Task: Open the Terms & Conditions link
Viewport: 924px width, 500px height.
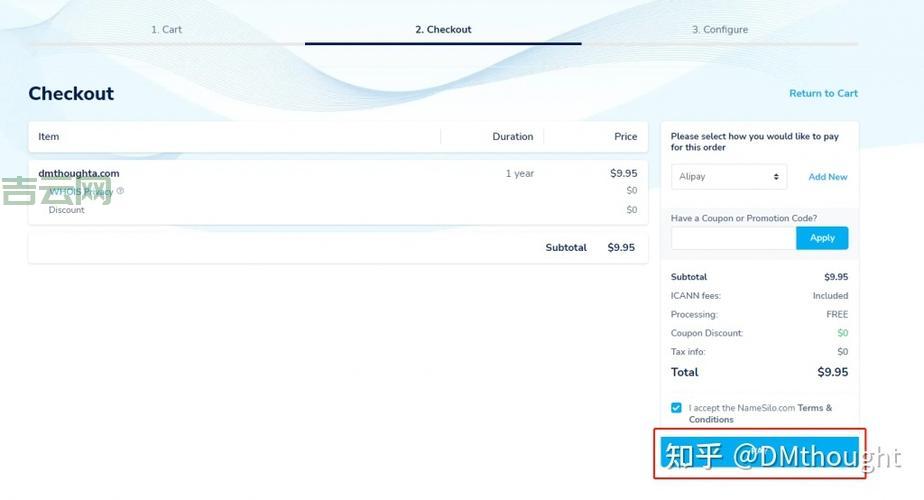Action: click(x=814, y=408)
